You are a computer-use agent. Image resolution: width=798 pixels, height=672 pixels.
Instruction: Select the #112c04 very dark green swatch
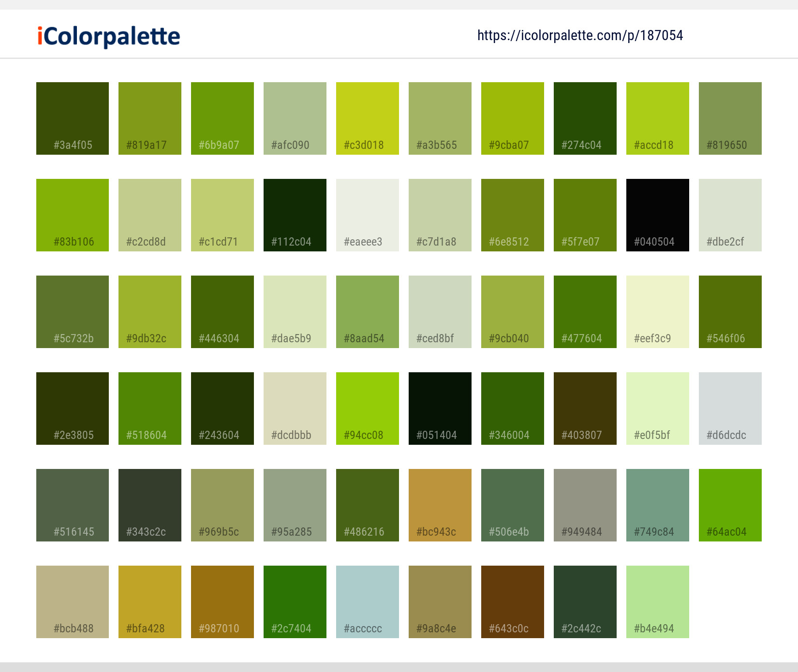295,215
